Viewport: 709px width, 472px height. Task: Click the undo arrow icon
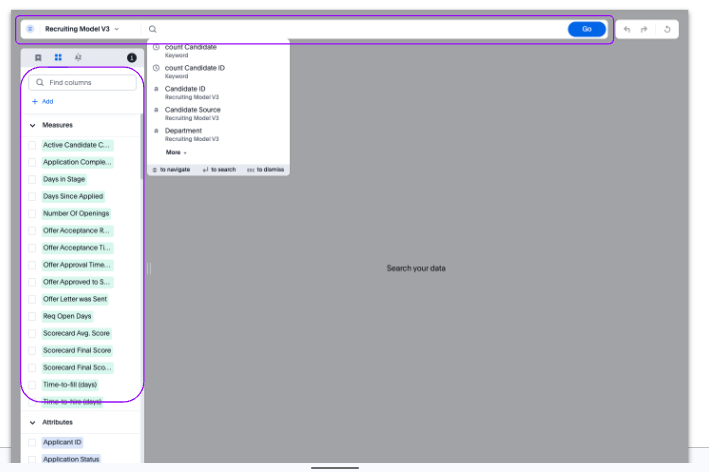(627, 29)
